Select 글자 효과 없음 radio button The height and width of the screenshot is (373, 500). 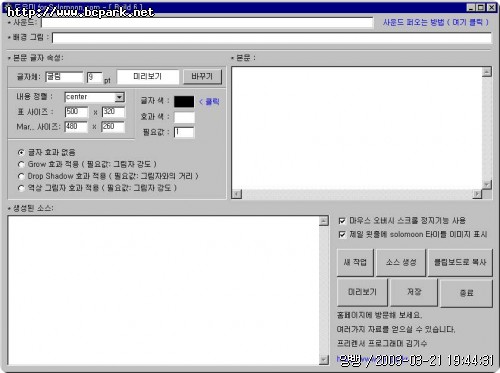click(21, 152)
